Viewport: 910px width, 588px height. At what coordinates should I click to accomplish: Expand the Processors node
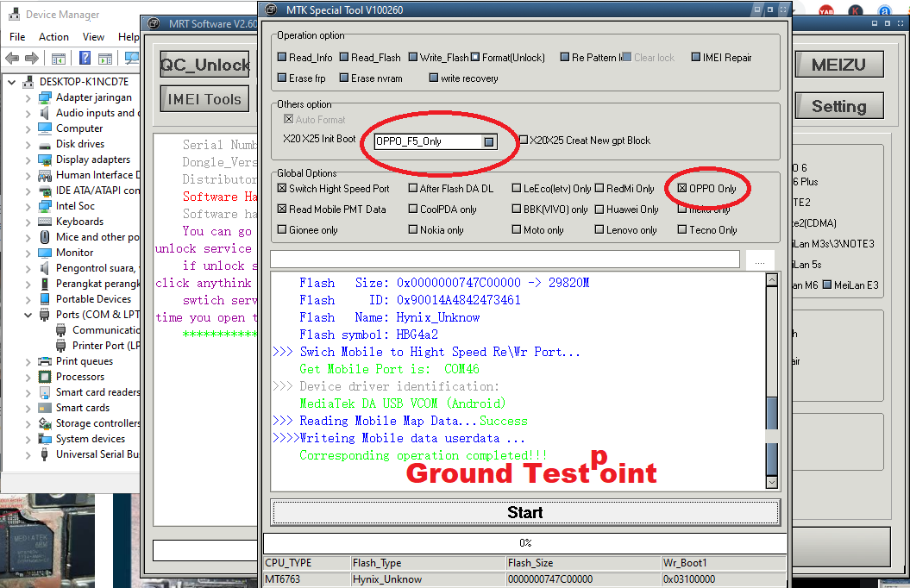[28, 378]
